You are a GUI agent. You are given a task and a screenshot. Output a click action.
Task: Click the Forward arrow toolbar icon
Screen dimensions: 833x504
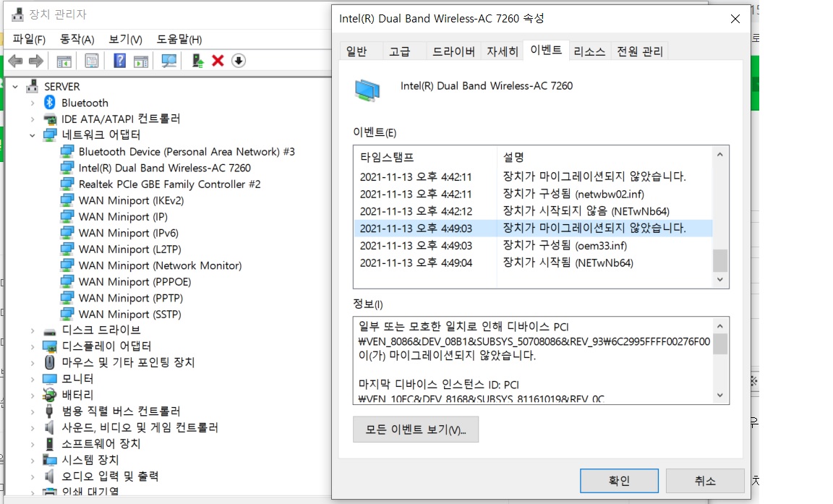(36, 61)
